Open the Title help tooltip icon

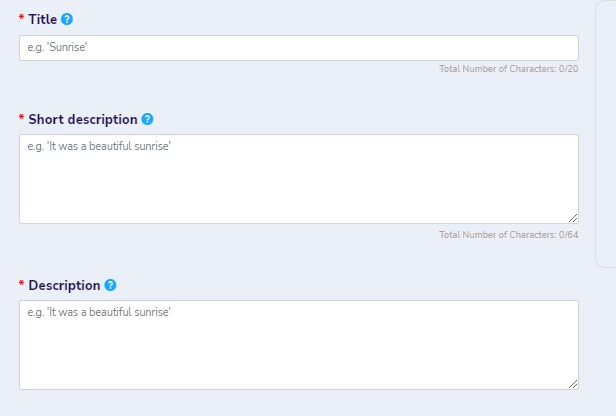pos(67,19)
